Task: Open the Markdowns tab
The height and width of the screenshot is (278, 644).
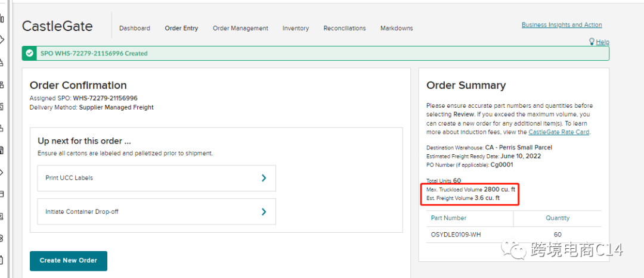Action: [397, 28]
